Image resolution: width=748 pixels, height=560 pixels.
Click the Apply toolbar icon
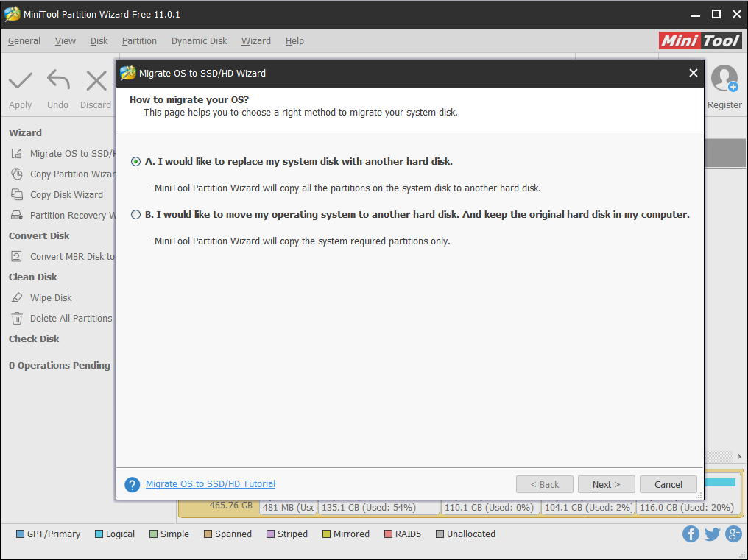(20, 83)
